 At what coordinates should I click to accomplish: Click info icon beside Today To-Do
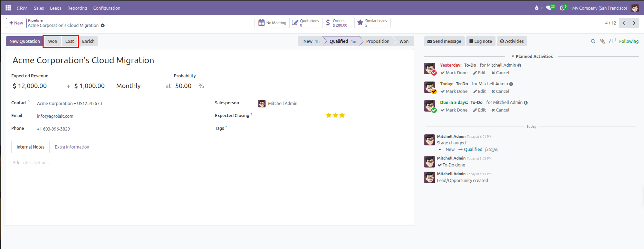point(511,84)
